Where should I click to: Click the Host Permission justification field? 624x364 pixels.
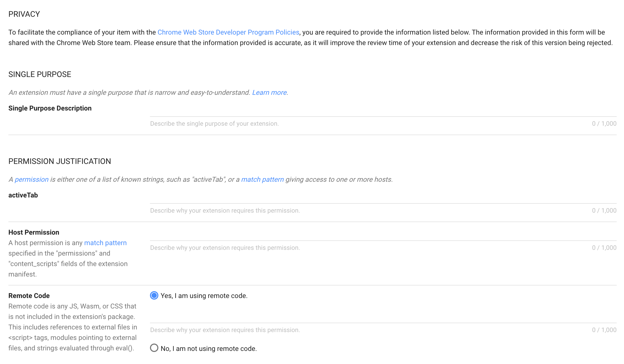(315, 247)
